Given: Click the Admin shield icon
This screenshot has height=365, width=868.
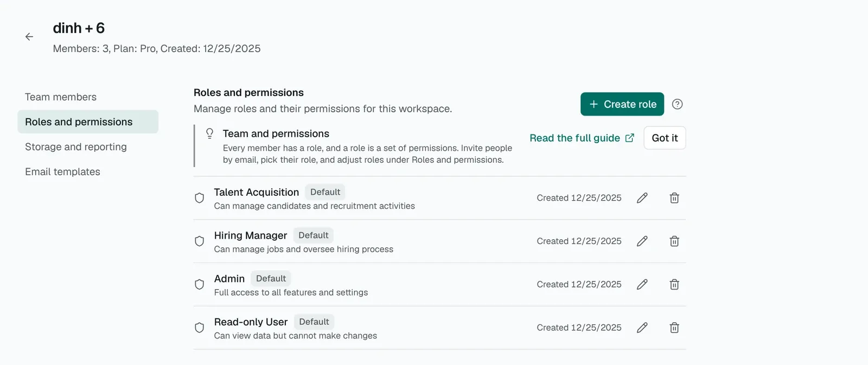Looking at the screenshot, I should [x=200, y=284].
